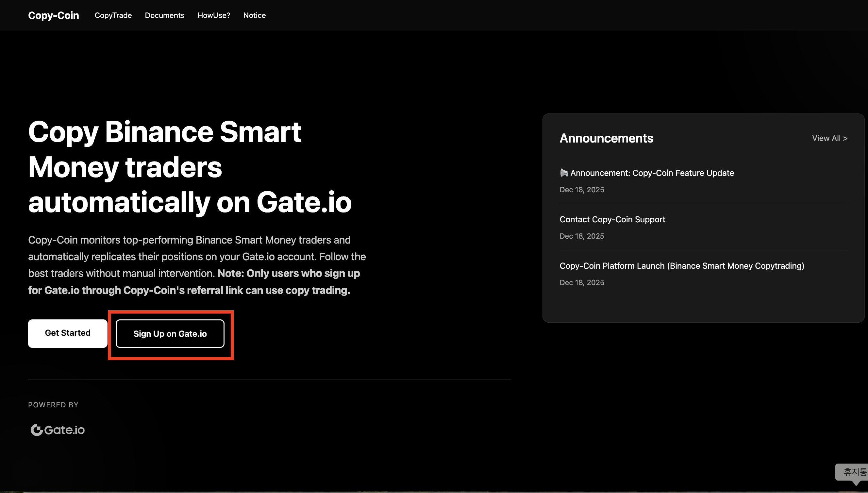Click the Copy-Coin logo in header
Viewport: 868px width, 493px height.
(x=54, y=15)
